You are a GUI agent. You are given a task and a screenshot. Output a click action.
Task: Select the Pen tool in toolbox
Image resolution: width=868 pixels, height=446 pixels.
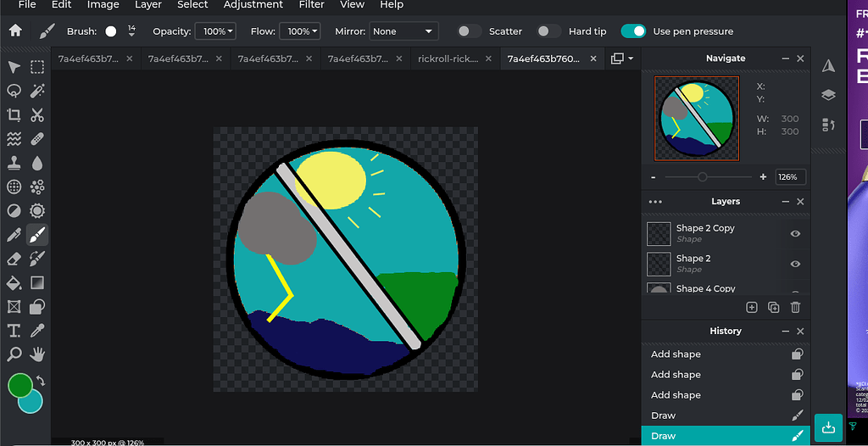pyautogui.click(x=14, y=235)
